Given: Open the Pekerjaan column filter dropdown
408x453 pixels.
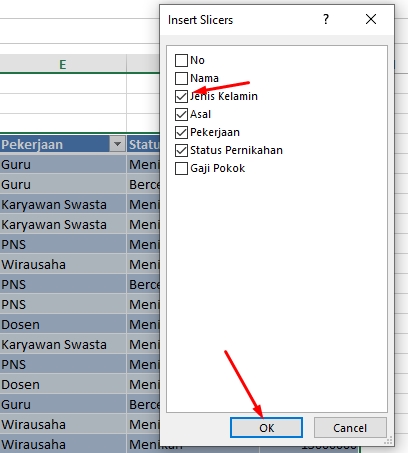Looking at the screenshot, I should (x=117, y=144).
